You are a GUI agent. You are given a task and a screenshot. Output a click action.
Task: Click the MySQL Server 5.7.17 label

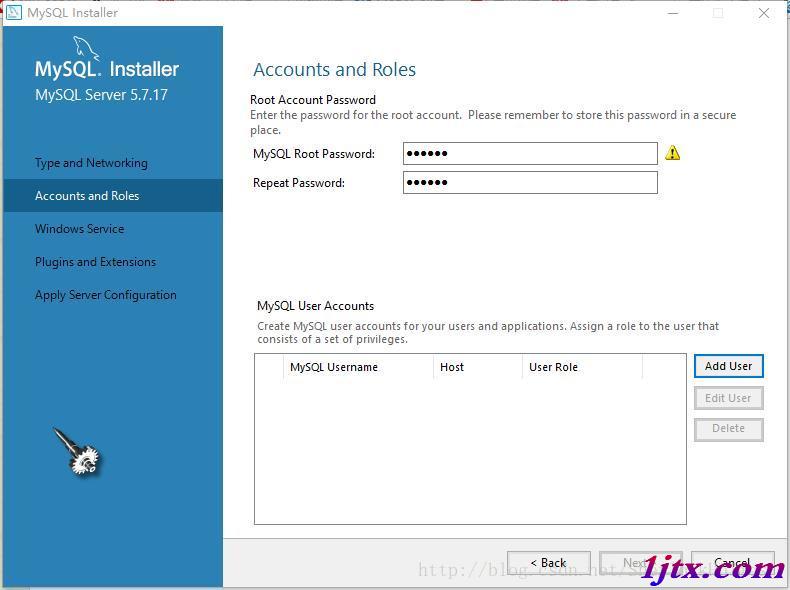pos(101,95)
